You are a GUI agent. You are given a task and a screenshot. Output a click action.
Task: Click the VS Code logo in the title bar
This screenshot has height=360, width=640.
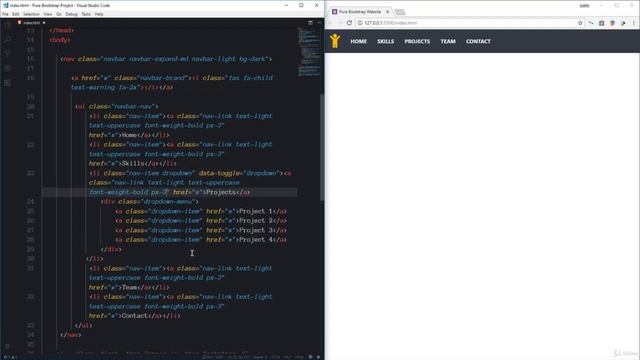pyautogui.click(x=5, y=5)
